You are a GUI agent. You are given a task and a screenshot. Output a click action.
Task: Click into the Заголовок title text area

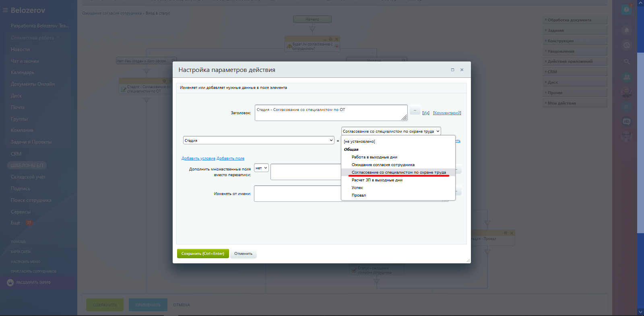pos(331,113)
